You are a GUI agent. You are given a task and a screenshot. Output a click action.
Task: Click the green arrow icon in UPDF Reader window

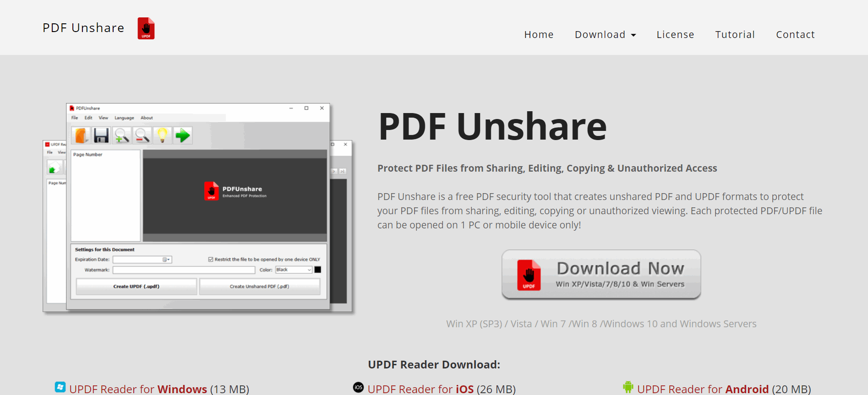55,167
